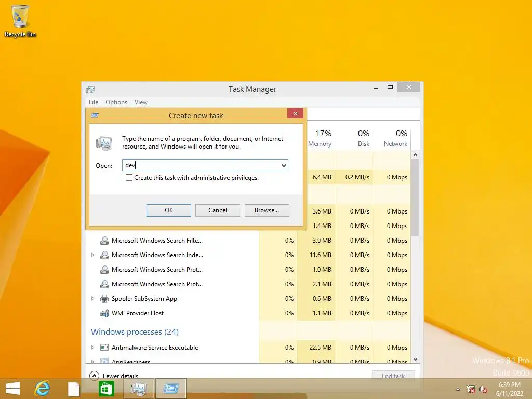This screenshot has height=399, width=532.
Task: Minimize the Task Manager window
Action: click(376, 87)
